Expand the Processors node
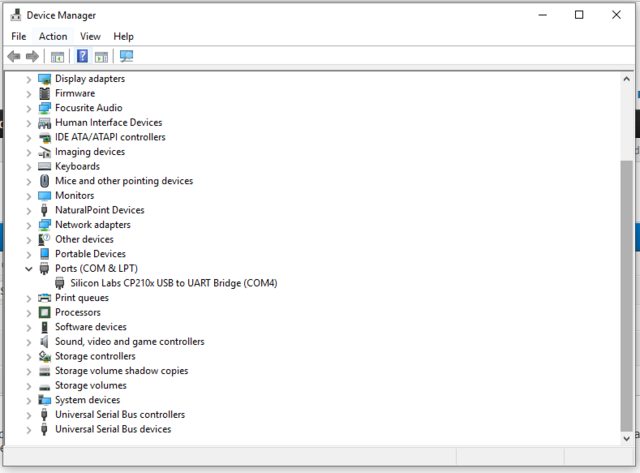 pyautogui.click(x=29, y=313)
